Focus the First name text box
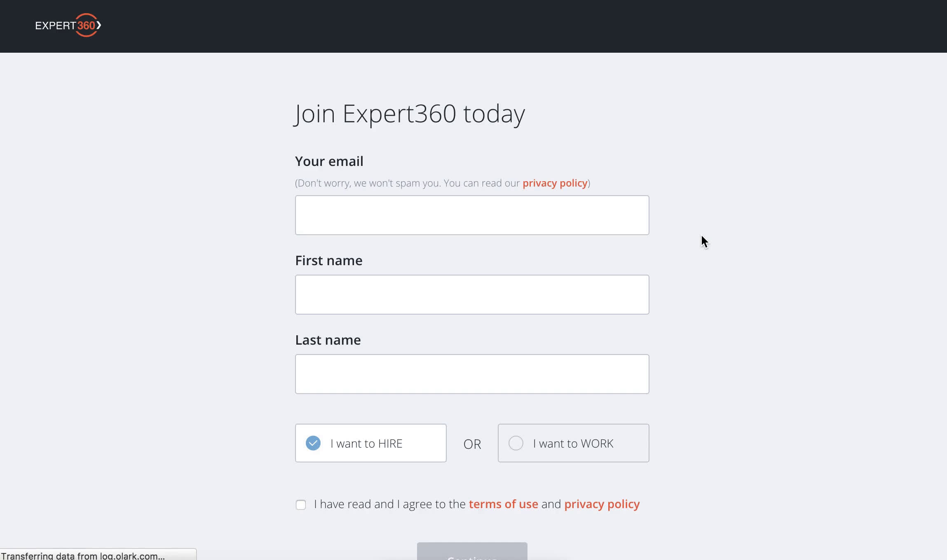Screen dimensions: 947x560 point(472,294)
